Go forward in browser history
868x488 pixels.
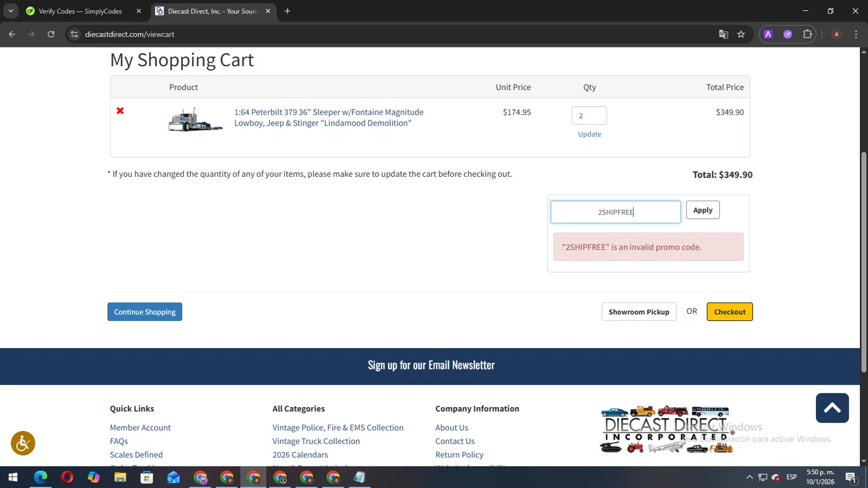(x=31, y=34)
